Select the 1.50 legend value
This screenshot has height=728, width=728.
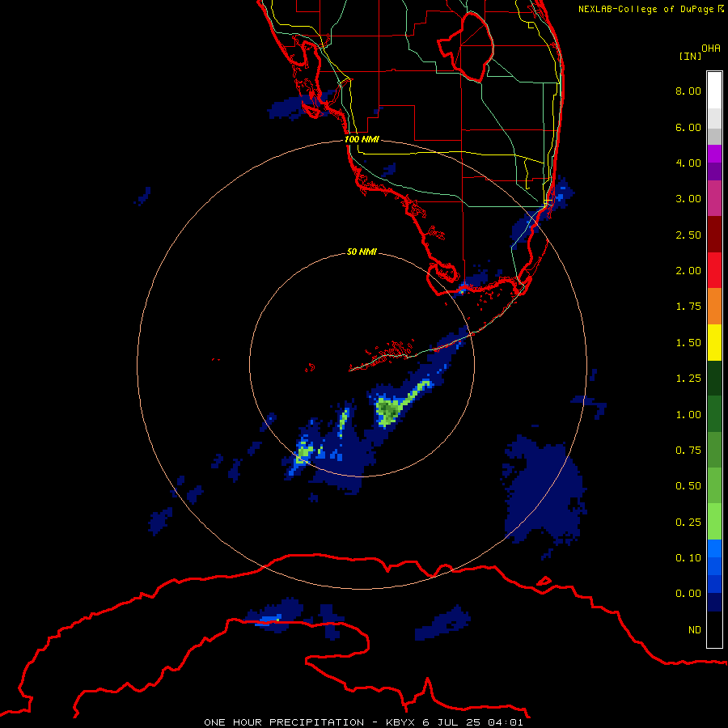point(688,343)
